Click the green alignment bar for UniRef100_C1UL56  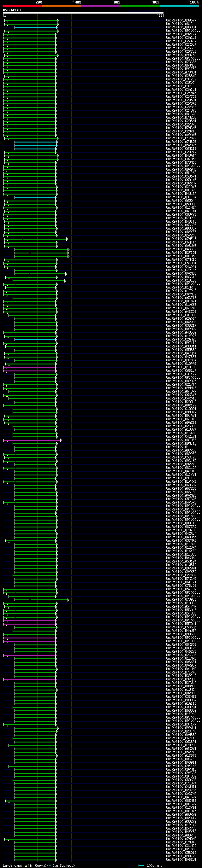[39, 281]
